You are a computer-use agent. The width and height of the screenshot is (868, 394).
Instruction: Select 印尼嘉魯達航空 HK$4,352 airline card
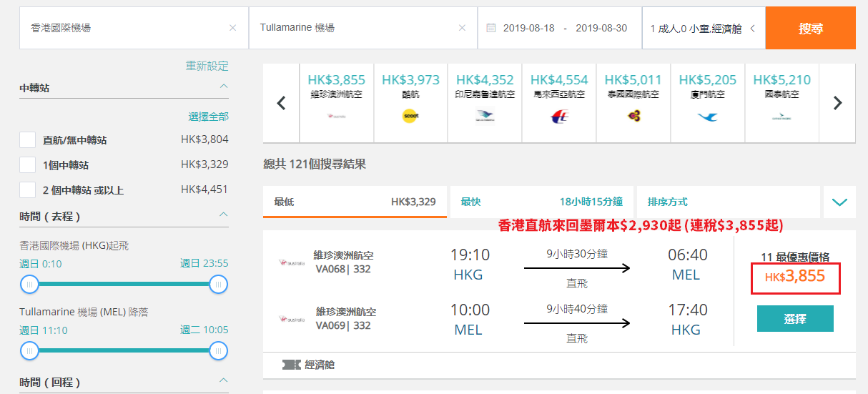pos(485,102)
